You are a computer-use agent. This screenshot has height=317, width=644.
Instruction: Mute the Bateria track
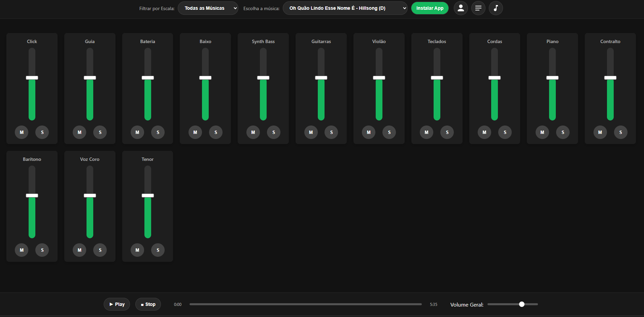click(x=137, y=132)
